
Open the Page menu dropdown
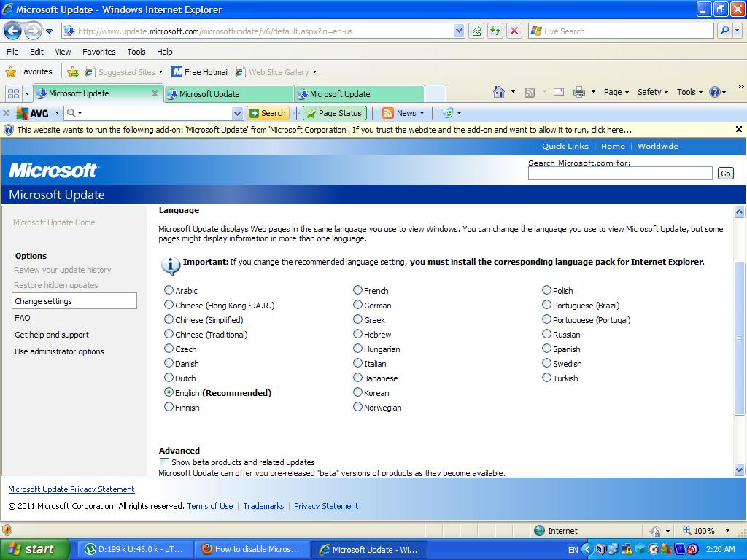tap(616, 92)
